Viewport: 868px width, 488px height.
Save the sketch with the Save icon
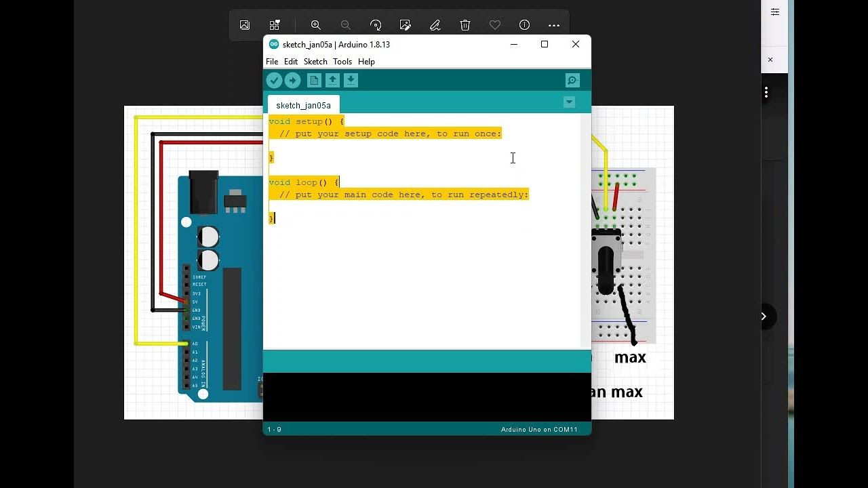click(351, 81)
